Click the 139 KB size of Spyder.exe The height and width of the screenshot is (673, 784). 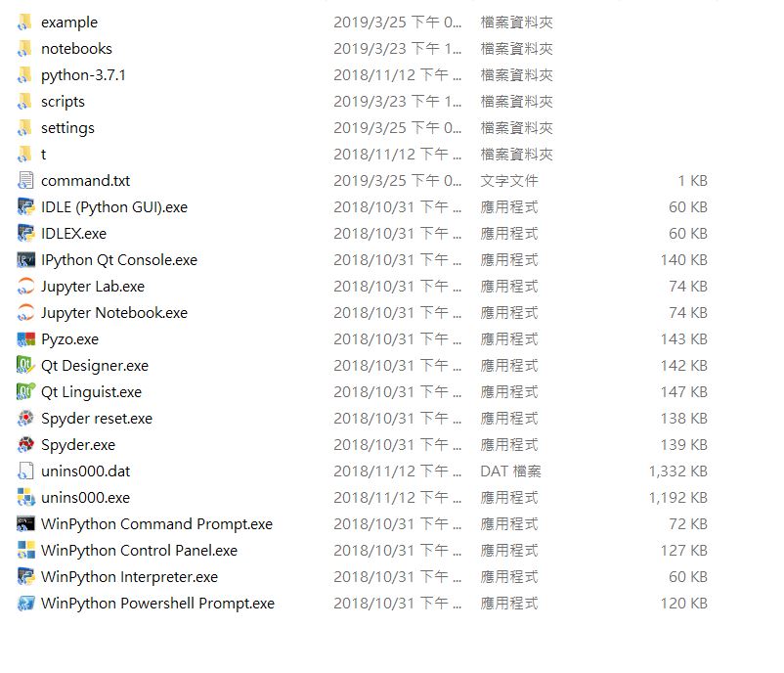684,445
